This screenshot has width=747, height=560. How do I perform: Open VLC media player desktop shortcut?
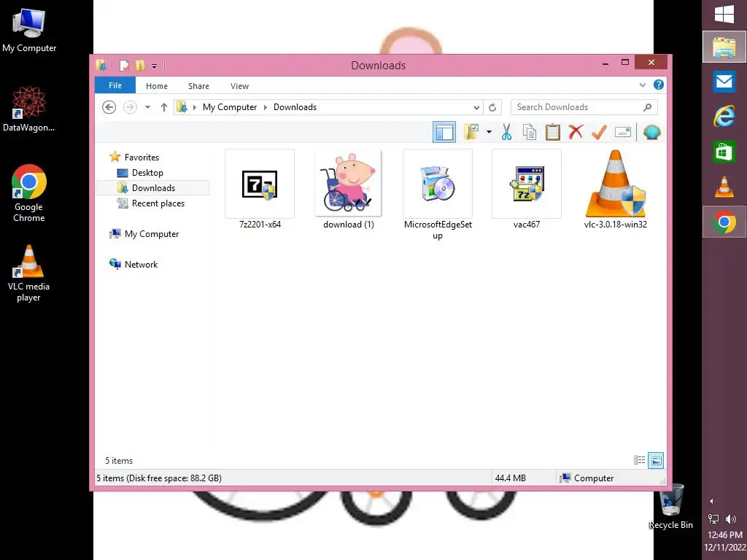click(x=28, y=273)
